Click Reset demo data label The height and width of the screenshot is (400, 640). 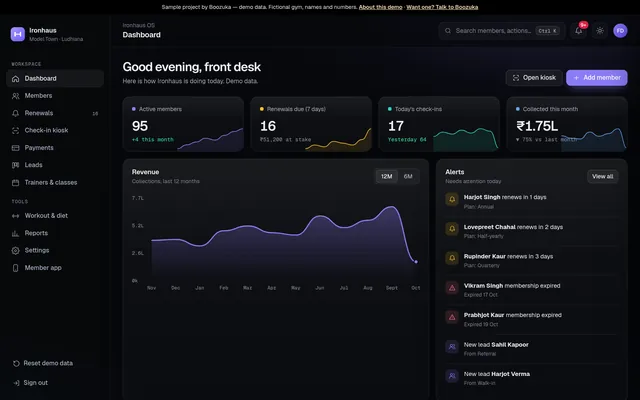tap(48, 363)
